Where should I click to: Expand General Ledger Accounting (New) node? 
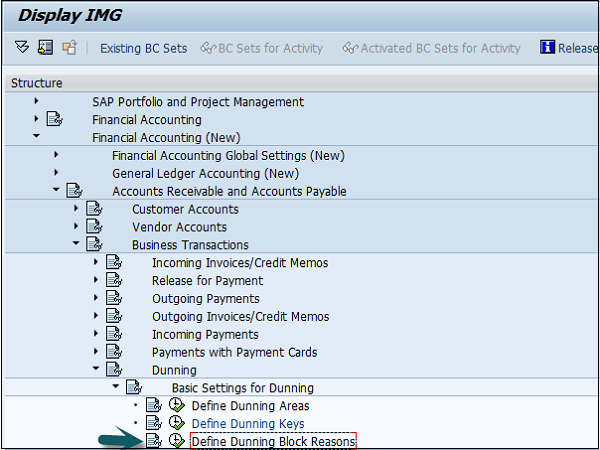point(56,173)
